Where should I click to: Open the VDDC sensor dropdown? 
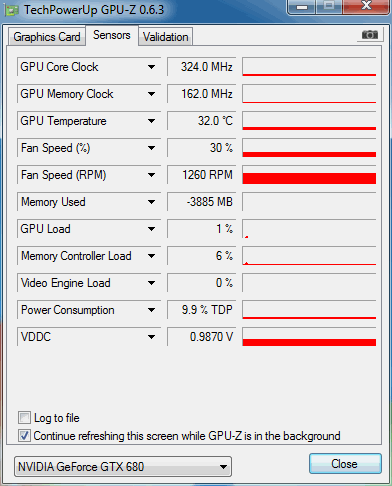[151, 337]
